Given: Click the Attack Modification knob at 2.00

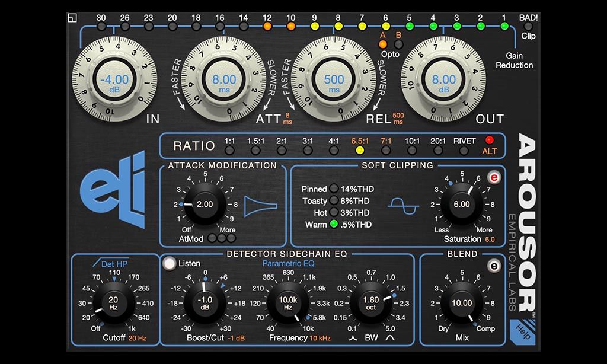Looking at the screenshot, I should click(205, 205).
